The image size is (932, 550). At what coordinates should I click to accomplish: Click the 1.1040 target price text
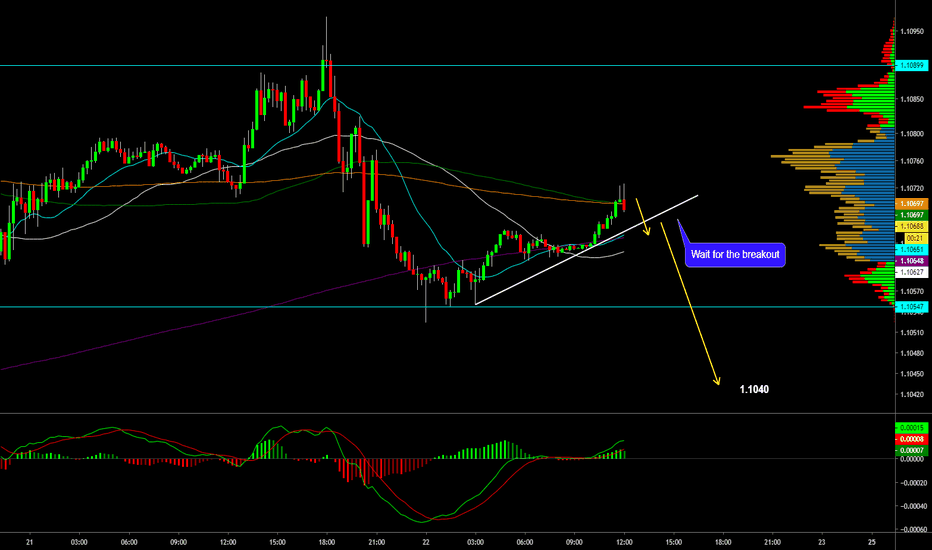click(755, 389)
